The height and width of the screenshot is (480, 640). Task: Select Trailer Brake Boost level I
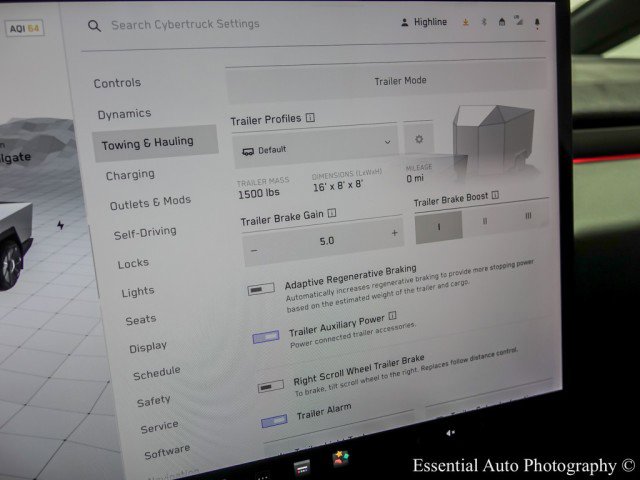pos(439,227)
